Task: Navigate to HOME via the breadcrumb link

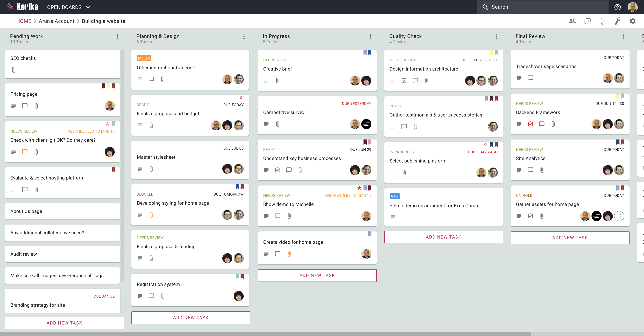Action: (x=24, y=21)
